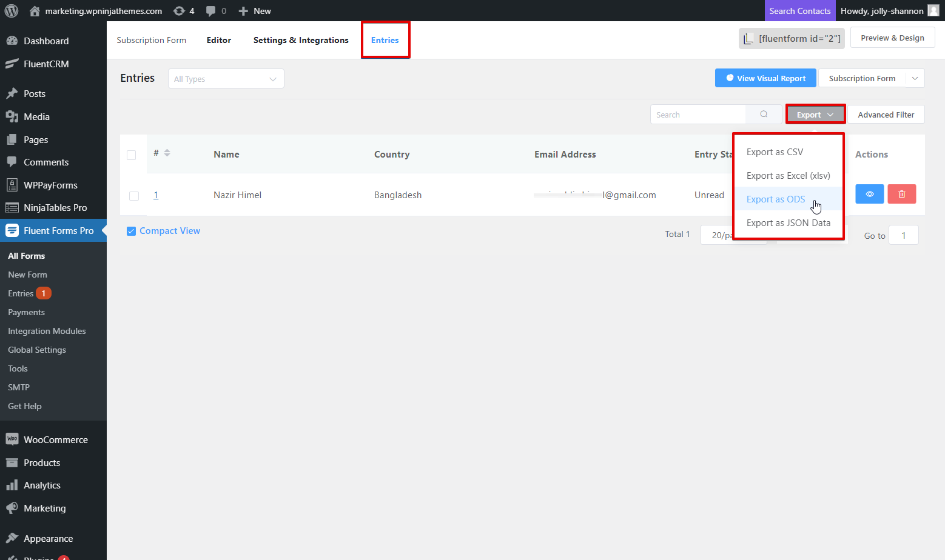Open Payments submenu item
The height and width of the screenshot is (560, 945).
pyautogui.click(x=26, y=312)
